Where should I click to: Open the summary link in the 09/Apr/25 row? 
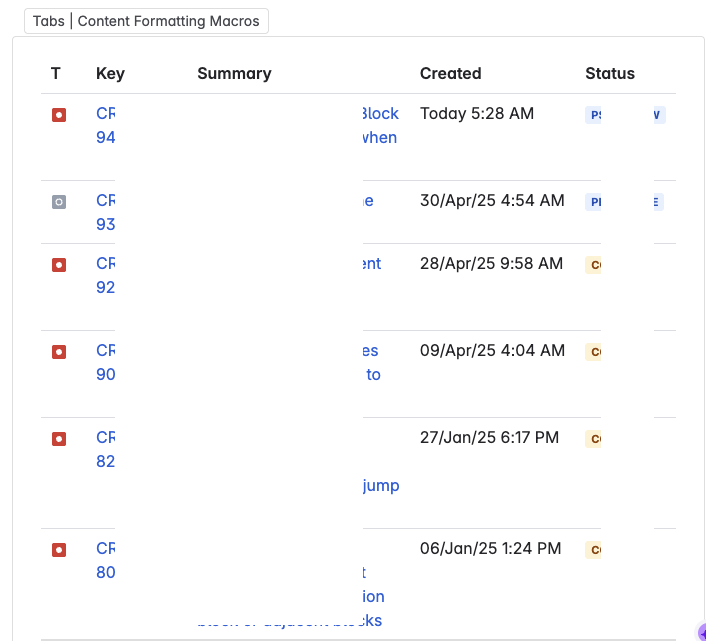pos(371,362)
